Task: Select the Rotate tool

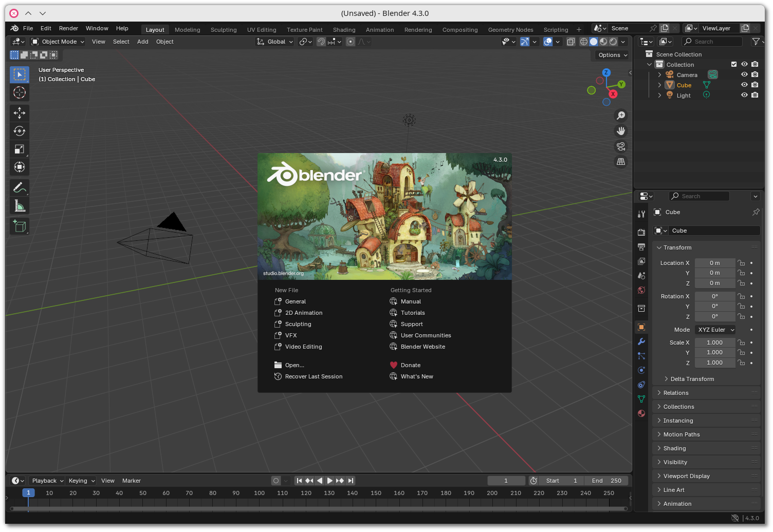Action: click(x=20, y=131)
